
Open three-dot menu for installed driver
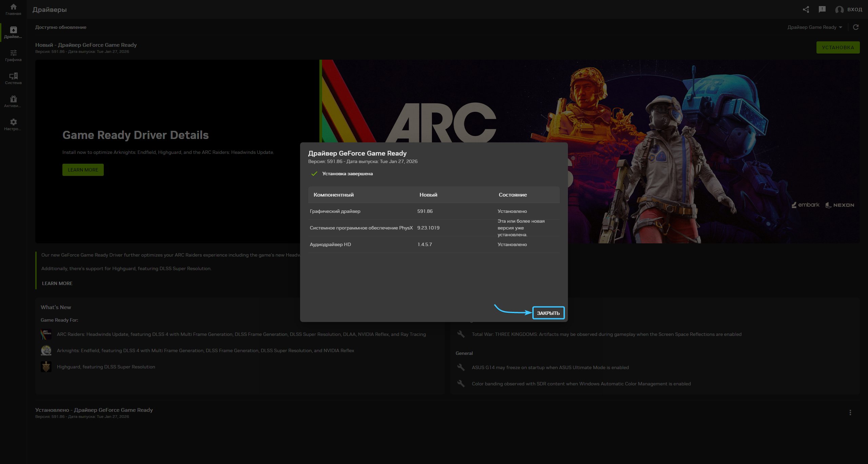coord(850,412)
